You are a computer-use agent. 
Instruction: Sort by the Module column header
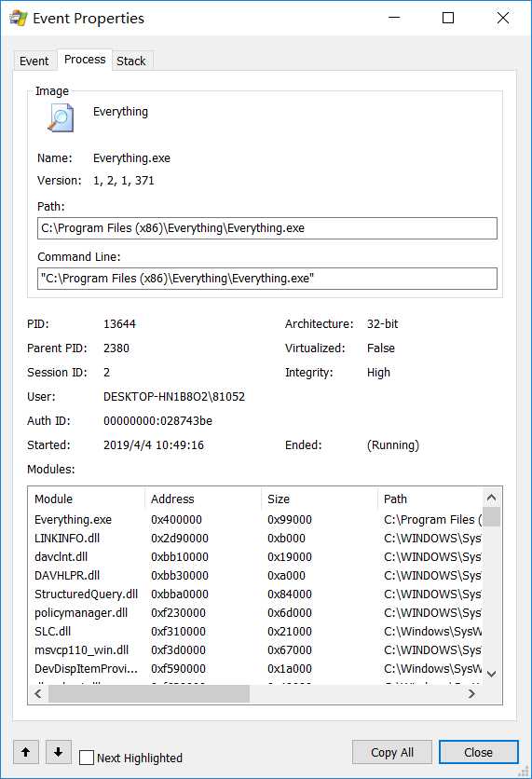(87, 499)
